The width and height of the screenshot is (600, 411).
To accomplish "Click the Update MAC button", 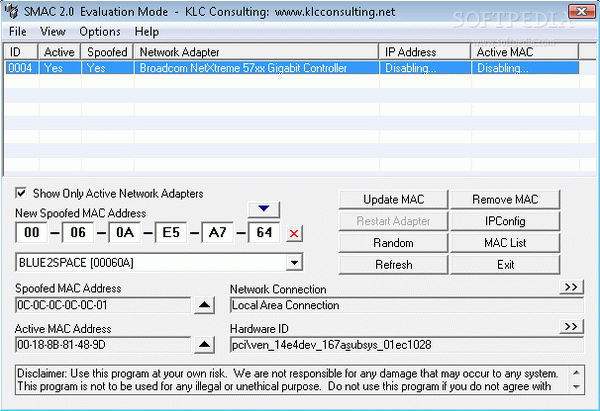I will 393,199.
